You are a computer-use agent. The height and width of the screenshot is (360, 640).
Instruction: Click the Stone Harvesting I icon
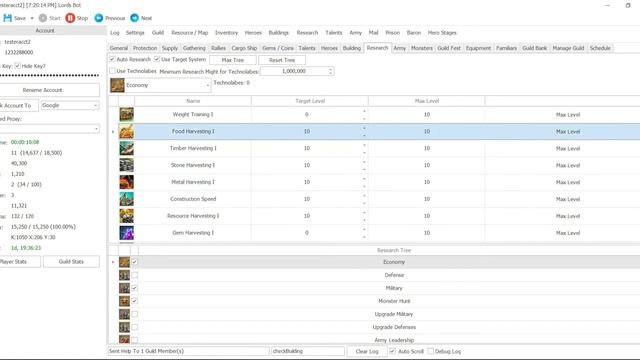pyautogui.click(x=127, y=165)
